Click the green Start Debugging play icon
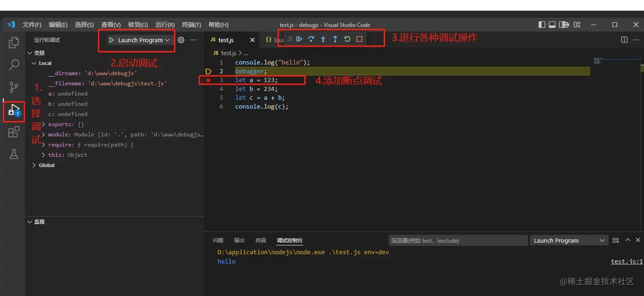This screenshot has height=296, width=644. point(112,40)
